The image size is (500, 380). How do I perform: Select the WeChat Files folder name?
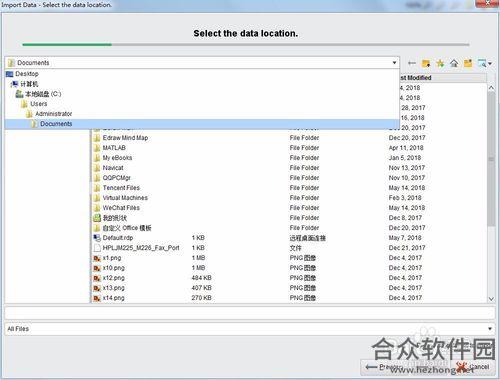coord(121,208)
